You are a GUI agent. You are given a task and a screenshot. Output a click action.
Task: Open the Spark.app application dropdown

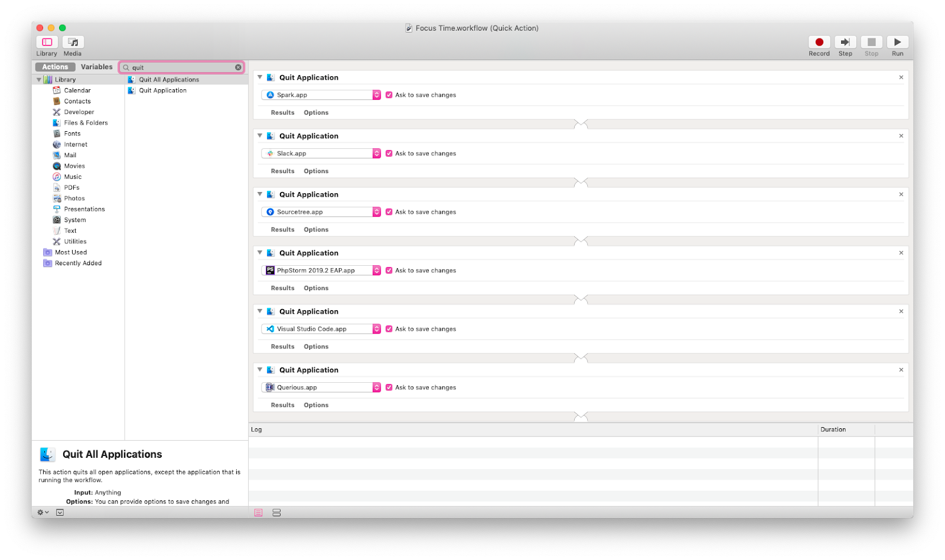[x=321, y=95]
